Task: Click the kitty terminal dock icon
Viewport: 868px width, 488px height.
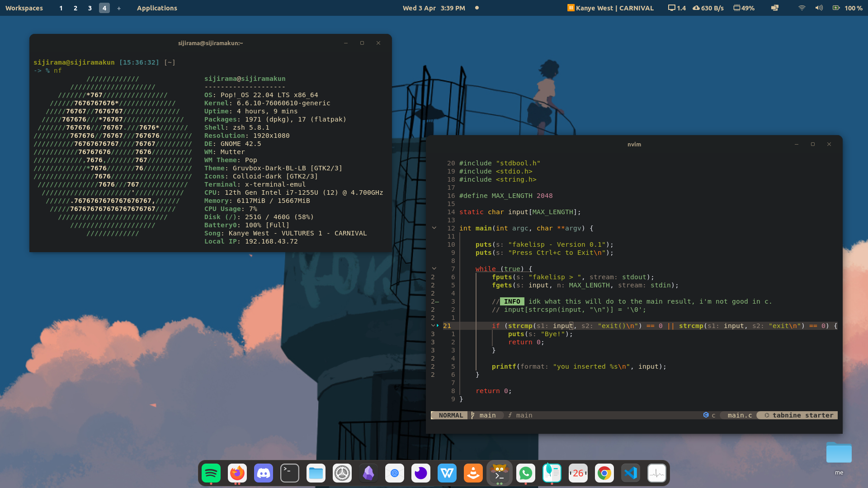Action: (x=500, y=473)
